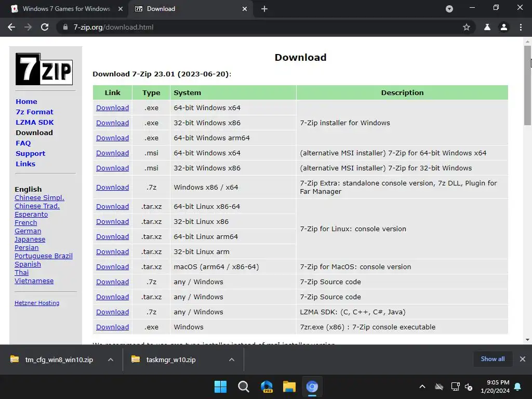This screenshot has height=399, width=532.
Task: Download 7zr.exe console executable
Action: tap(112, 327)
